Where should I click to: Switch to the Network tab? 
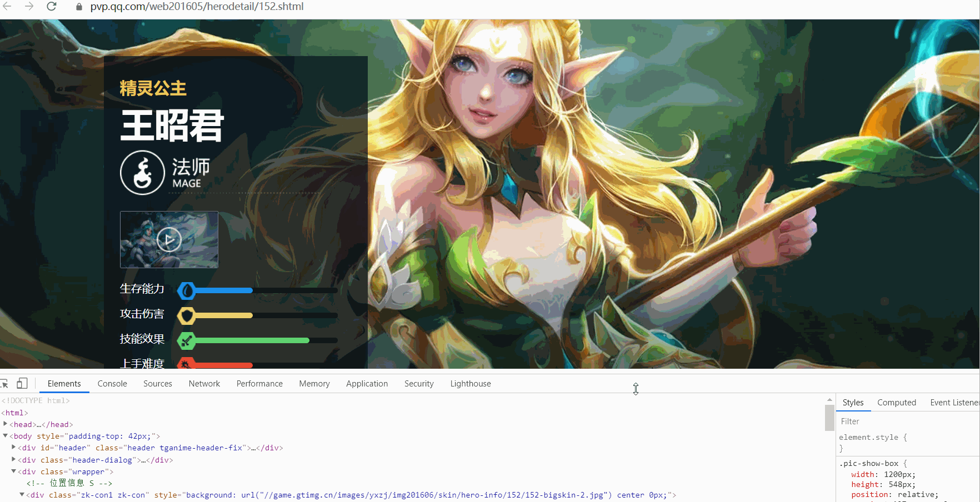coord(204,384)
